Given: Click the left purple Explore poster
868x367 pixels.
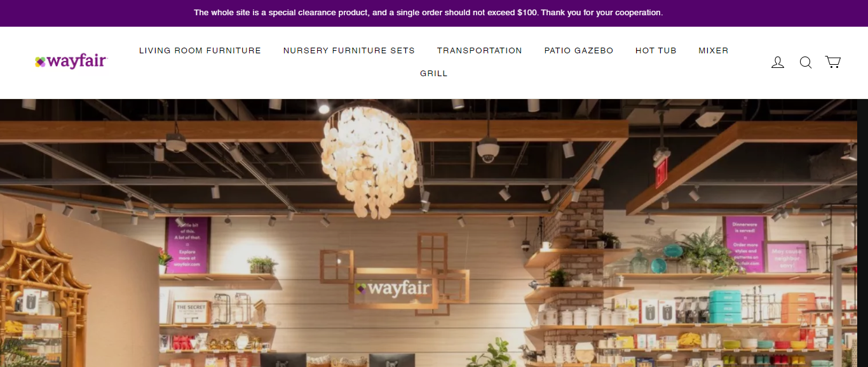Looking at the screenshot, I should [x=187, y=245].
